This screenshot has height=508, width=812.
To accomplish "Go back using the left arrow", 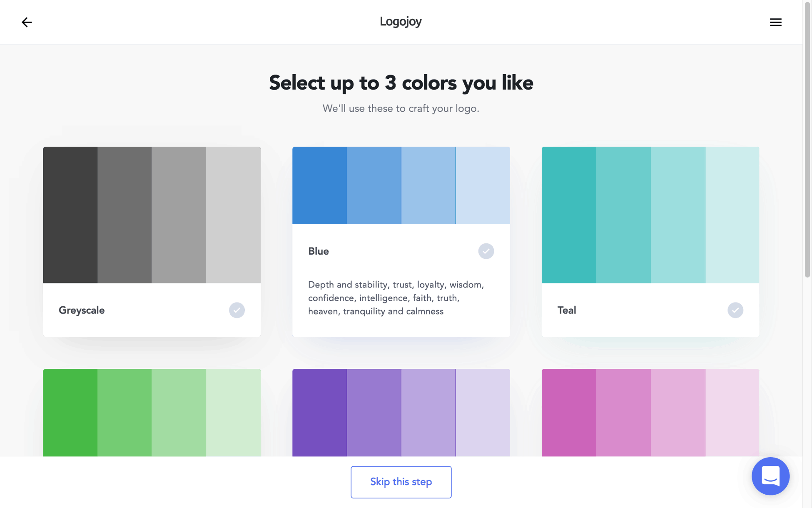I will point(27,22).
